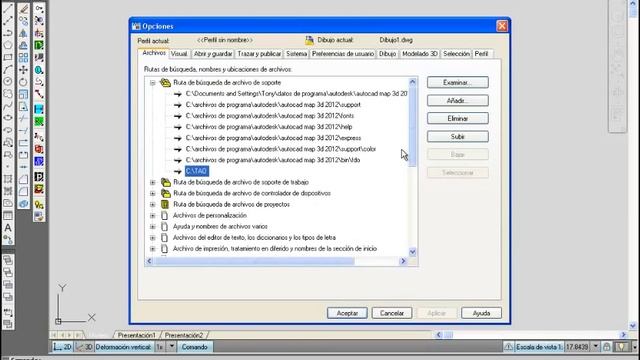Toggle the 2D view mode button

[x=62, y=347]
